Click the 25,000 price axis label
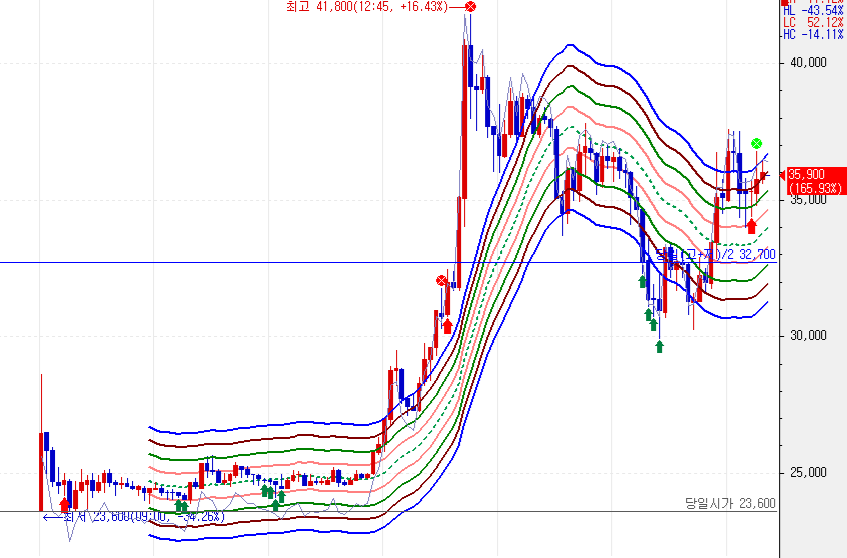This screenshot has height=558, width=847. pos(808,473)
